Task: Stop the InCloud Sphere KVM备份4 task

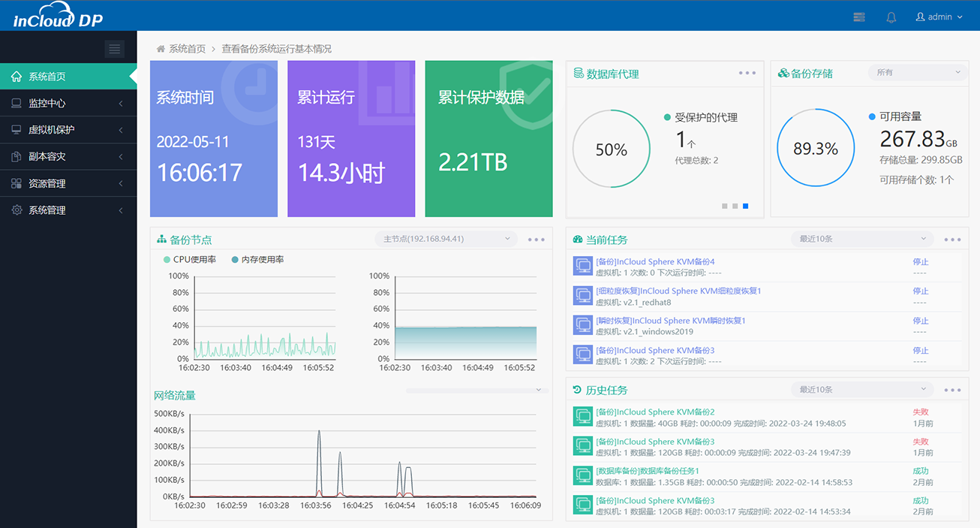Action: [920, 262]
